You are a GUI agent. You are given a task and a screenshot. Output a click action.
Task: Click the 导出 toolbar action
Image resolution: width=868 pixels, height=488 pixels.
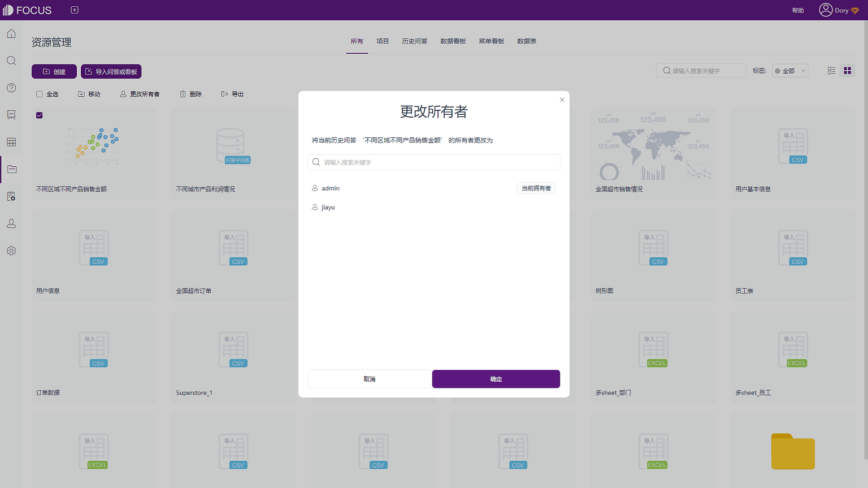[232, 94]
